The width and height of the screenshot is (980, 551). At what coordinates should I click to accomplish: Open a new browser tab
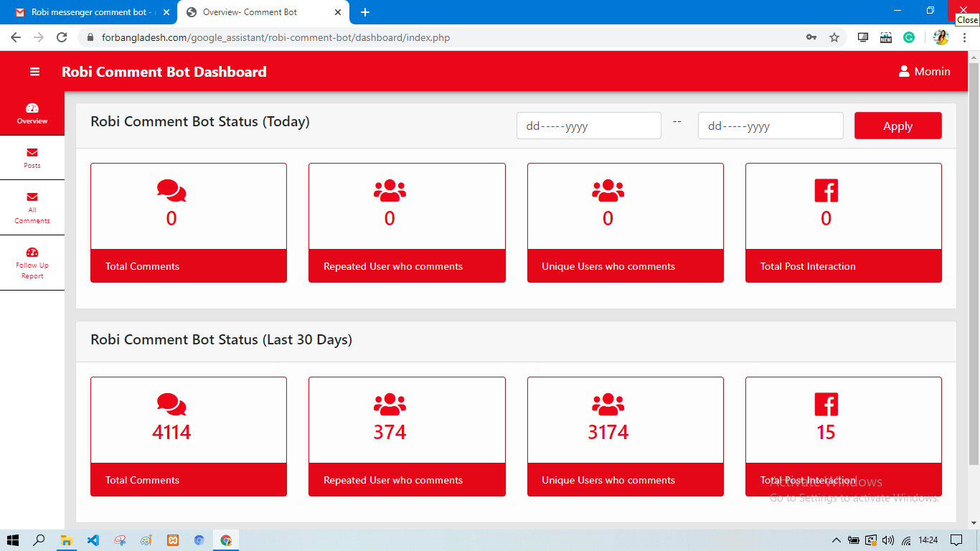click(x=365, y=12)
